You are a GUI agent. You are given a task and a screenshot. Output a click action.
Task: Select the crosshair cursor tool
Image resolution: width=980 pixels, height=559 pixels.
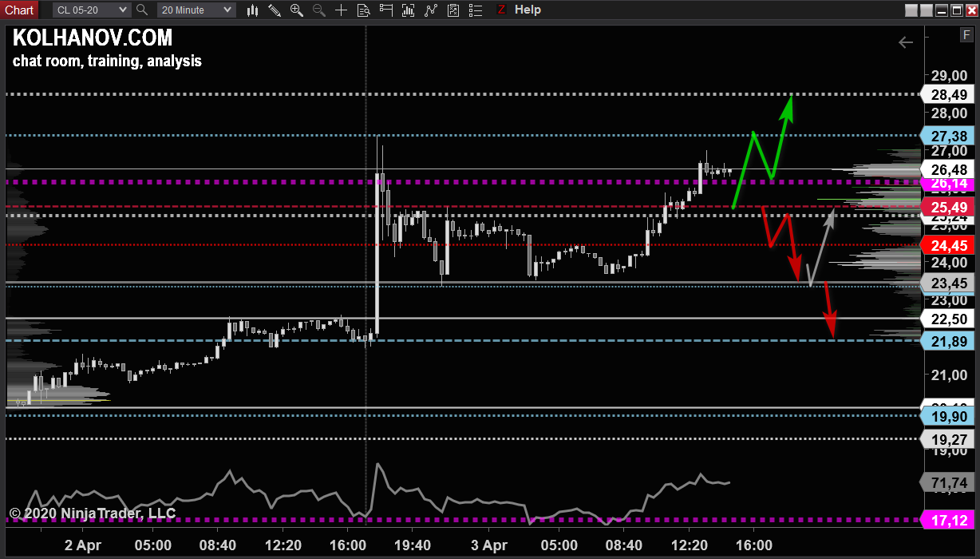[341, 10]
